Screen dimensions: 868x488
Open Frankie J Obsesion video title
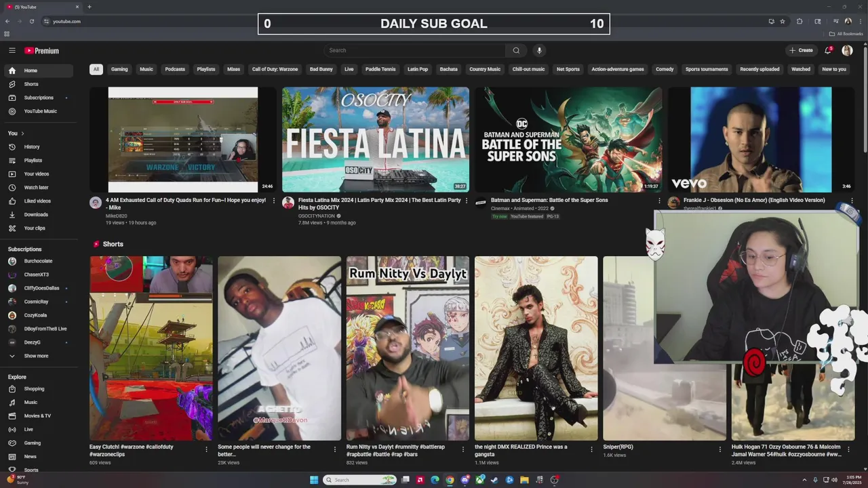[754, 200]
